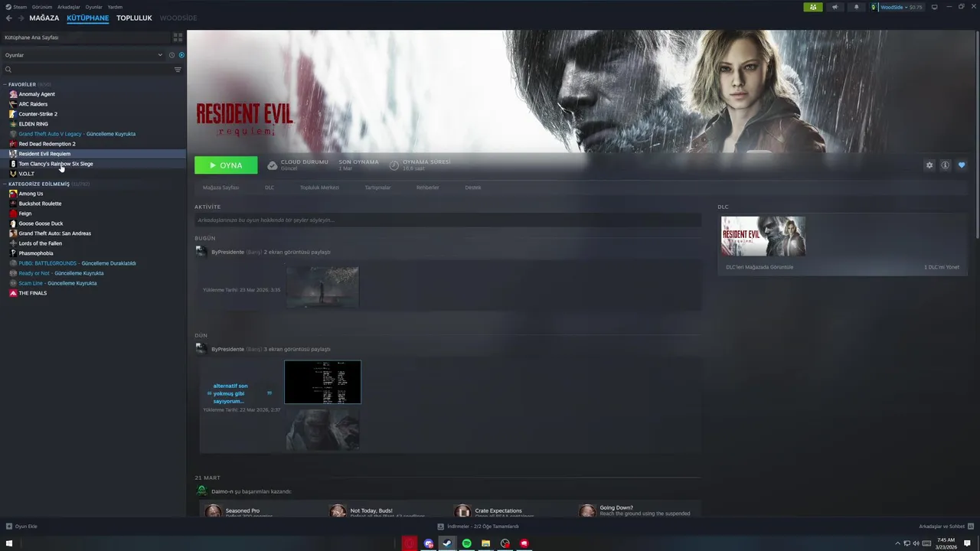This screenshot has height=551, width=980.
Task: Select the Among Us game icon
Action: tap(13, 194)
